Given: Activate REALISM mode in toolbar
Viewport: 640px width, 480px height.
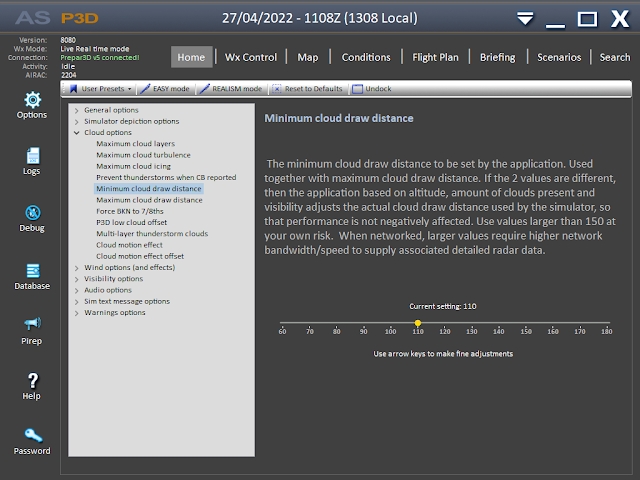Looking at the screenshot, I should pyautogui.click(x=231, y=89).
